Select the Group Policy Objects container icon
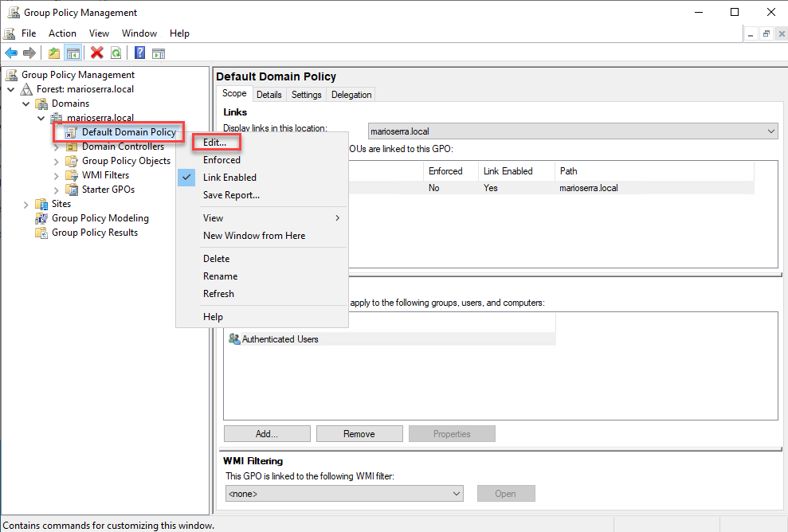 coord(72,161)
